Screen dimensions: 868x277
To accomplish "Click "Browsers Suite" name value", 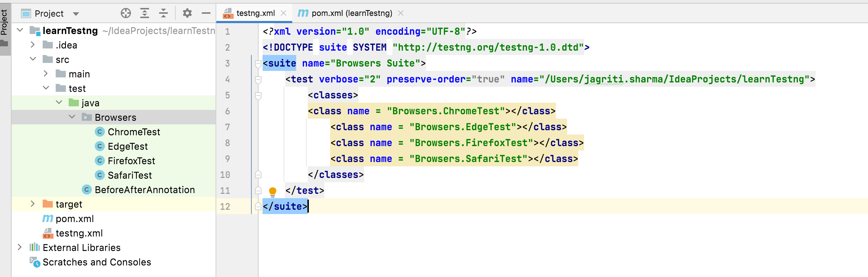I will (x=375, y=63).
